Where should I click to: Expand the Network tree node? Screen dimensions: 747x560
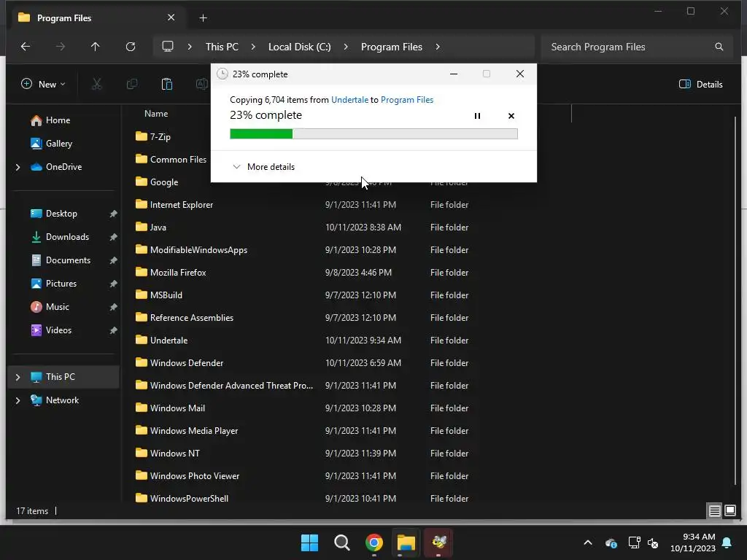tap(18, 400)
